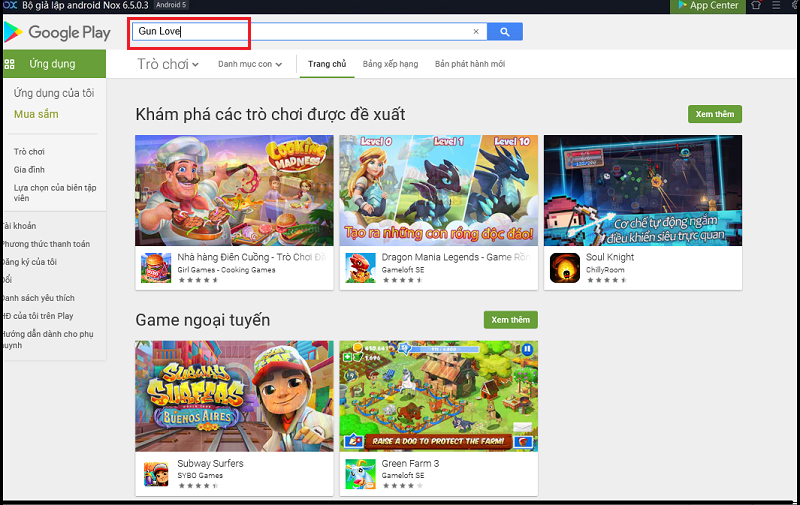Image resolution: width=800 pixels, height=505 pixels.
Task: Open the Google Play logo home link
Action: (57, 32)
